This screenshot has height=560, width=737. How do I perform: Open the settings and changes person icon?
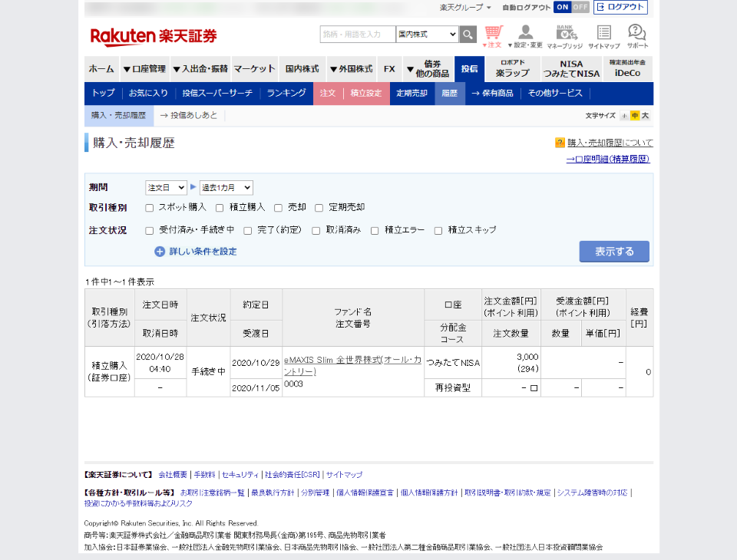pyautogui.click(x=525, y=37)
